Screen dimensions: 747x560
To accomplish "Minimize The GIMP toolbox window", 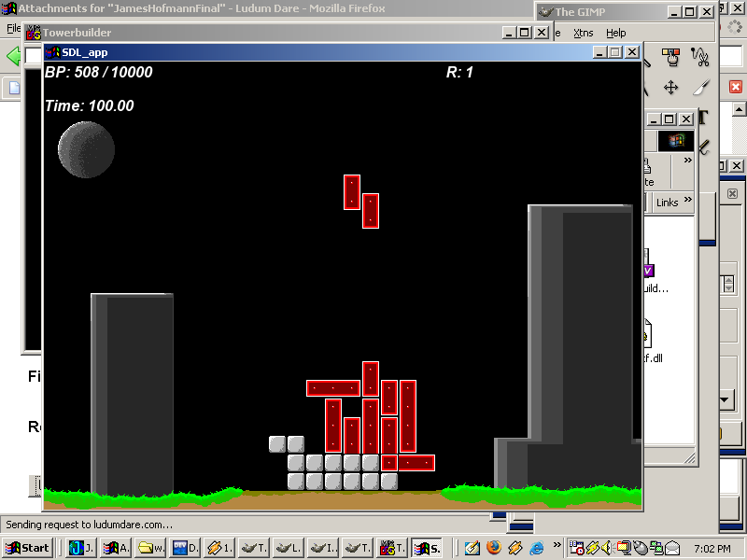I will pyautogui.click(x=673, y=12).
